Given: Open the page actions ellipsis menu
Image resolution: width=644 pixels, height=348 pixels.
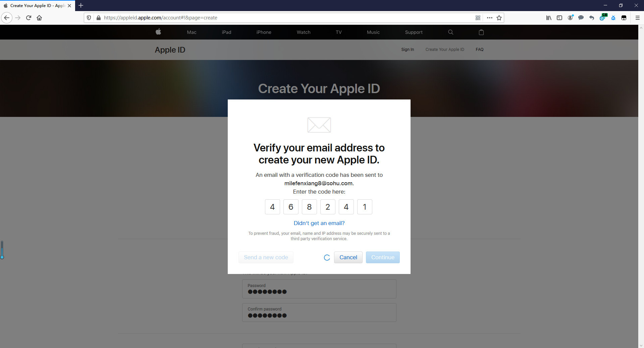Looking at the screenshot, I should [x=489, y=18].
